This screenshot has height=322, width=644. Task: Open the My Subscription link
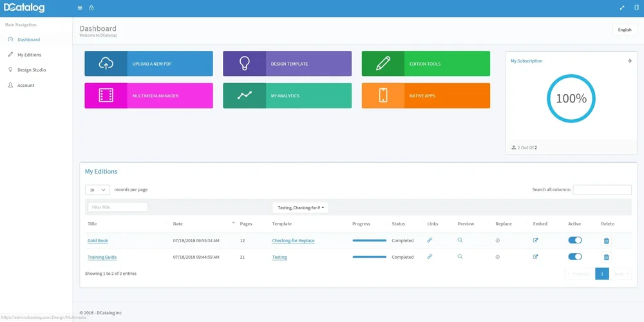[x=526, y=61]
